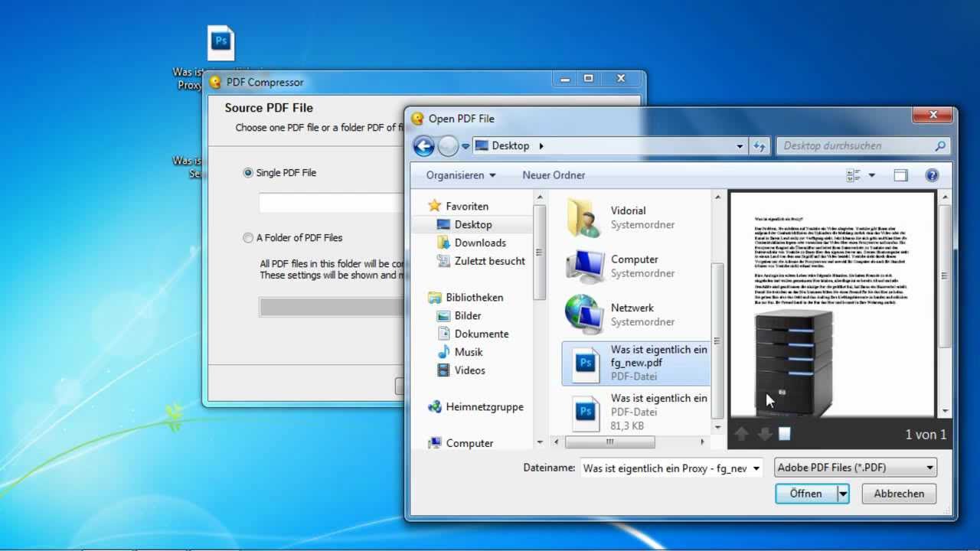Select Bibliotheken in the navigation pane
980x551 pixels.
pos(465,297)
